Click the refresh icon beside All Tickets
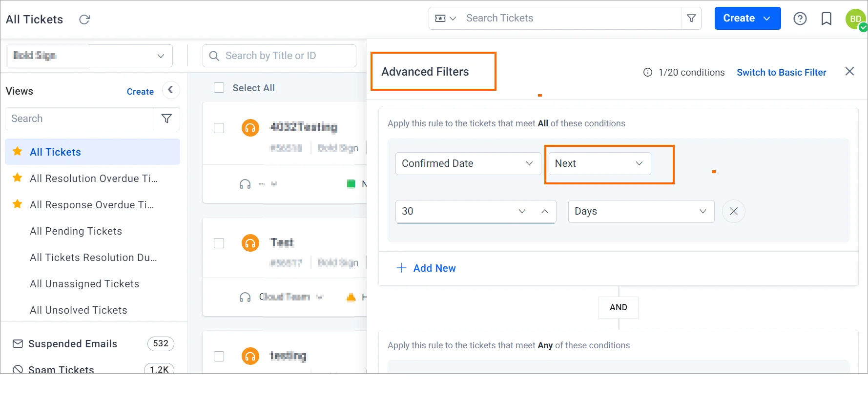Viewport: 868px width, 399px height. (x=84, y=20)
